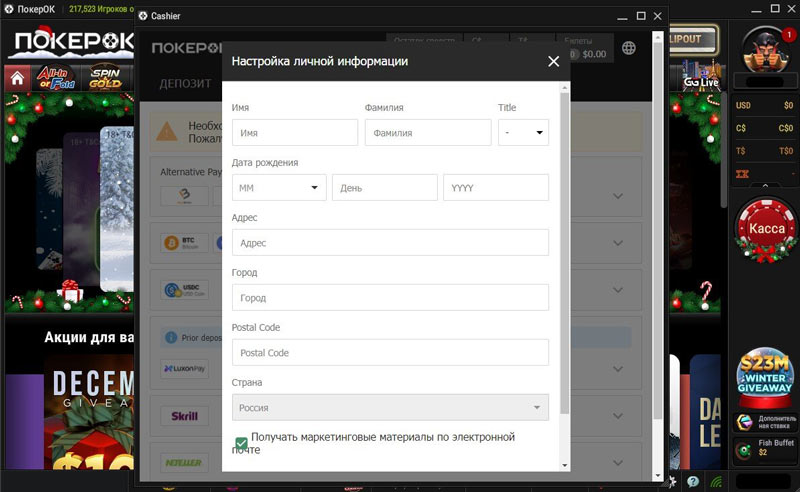Click the Город city field
The height and width of the screenshot is (492, 800).
tap(390, 297)
